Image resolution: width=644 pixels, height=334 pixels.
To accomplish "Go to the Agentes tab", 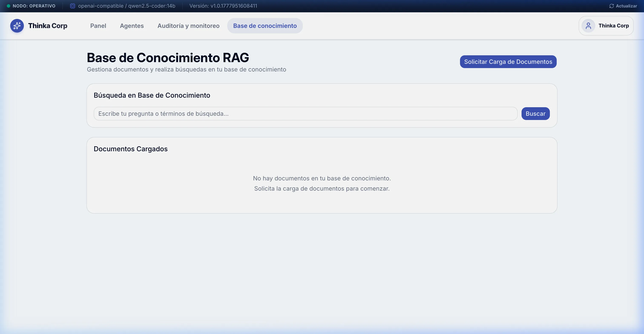I will pyautogui.click(x=132, y=26).
